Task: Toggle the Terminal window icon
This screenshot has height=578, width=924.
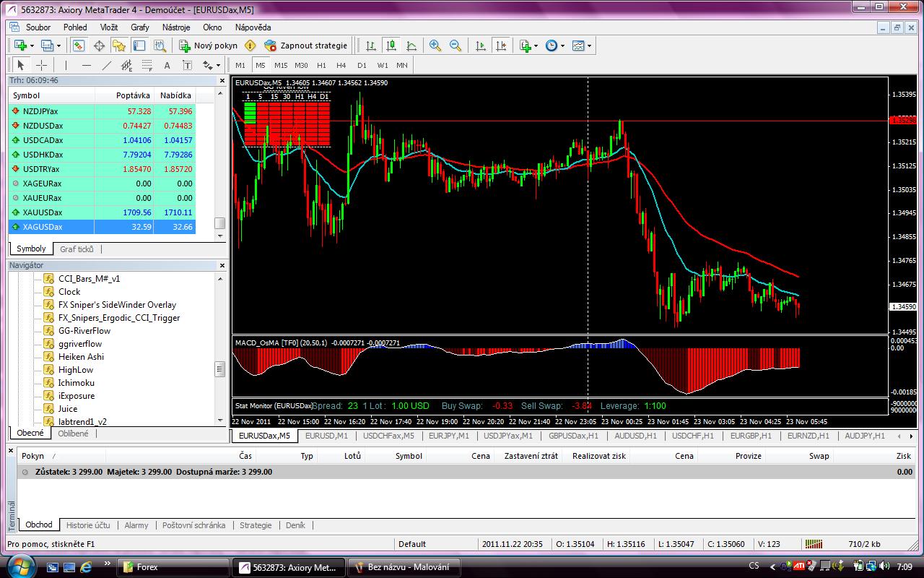Action: (139, 46)
